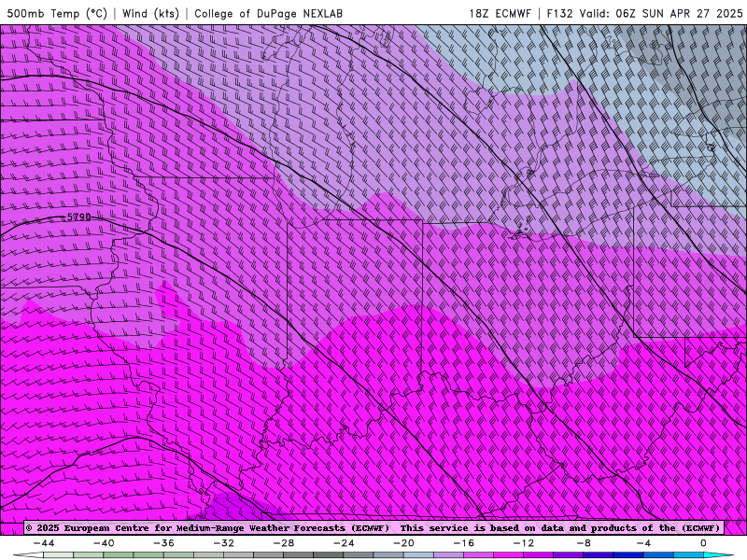
Task: Select the "-28" temperature scale label
Action: 284,543
